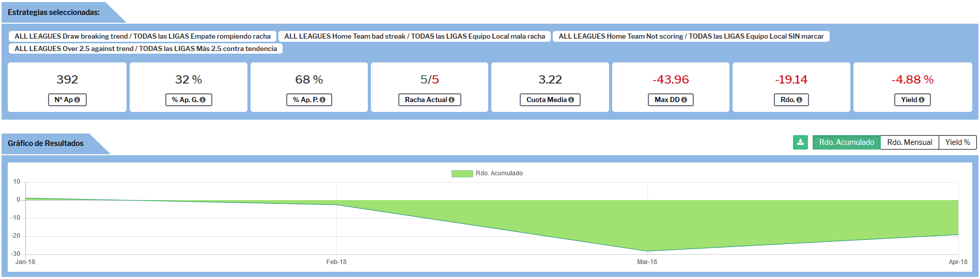Viewport: 980px width, 279px height.
Task: Click the Feb-18 axis label
Action: point(336,262)
